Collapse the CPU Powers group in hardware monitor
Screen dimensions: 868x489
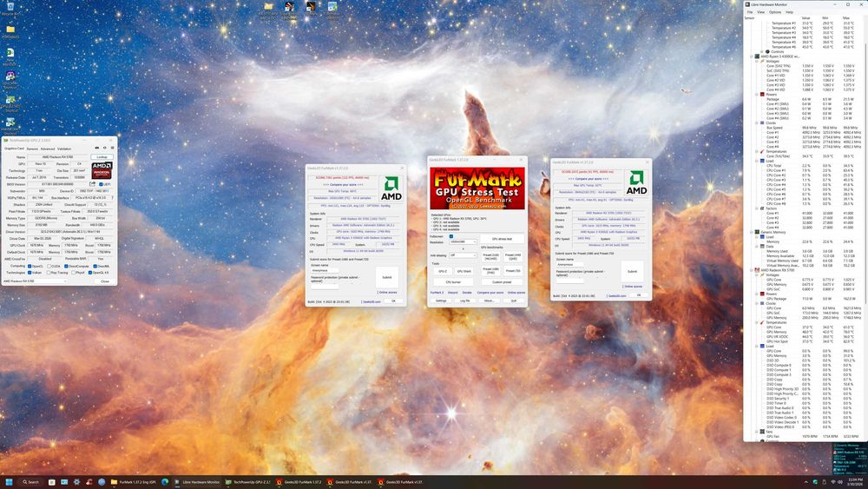point(756,95)
